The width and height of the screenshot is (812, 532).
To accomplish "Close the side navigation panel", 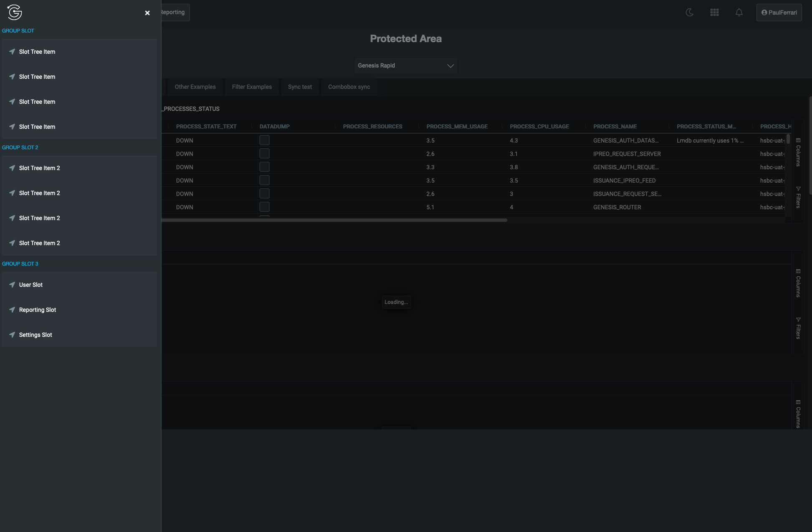I will pyautogui.click(x=147, y=13).
